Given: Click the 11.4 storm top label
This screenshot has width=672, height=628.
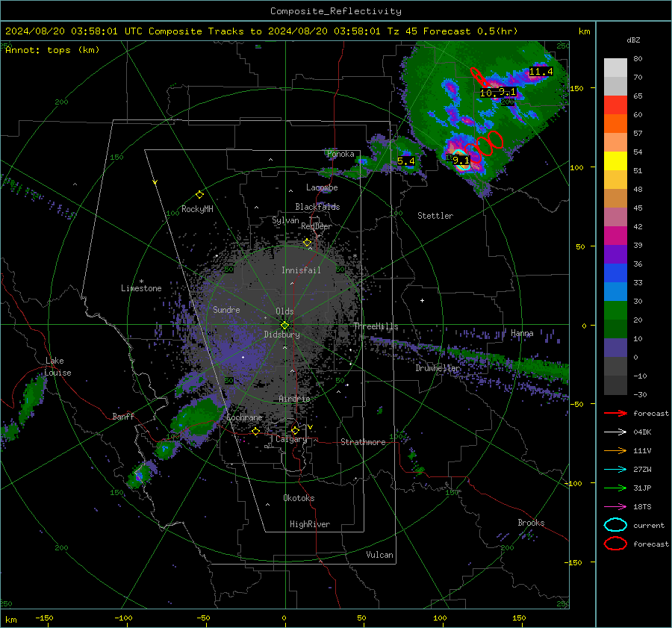Looking at the screenshot, I should 541,72.
